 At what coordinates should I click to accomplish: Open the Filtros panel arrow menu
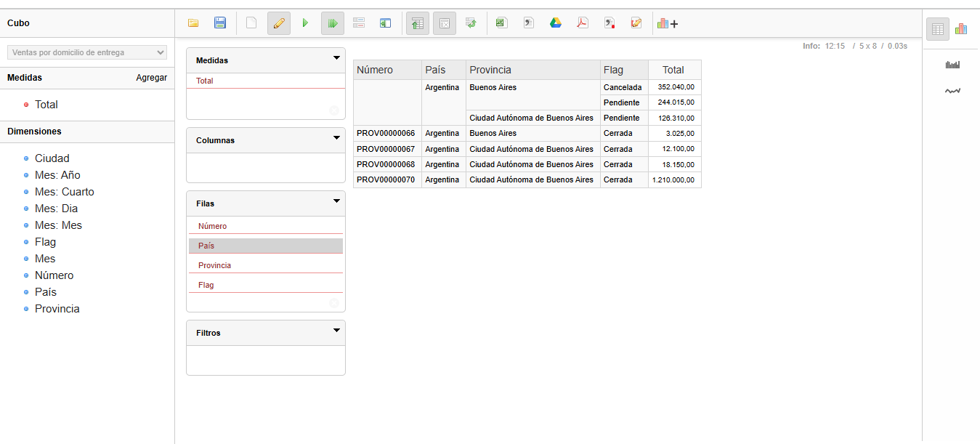pyautogui.click(x=336, y=330)
